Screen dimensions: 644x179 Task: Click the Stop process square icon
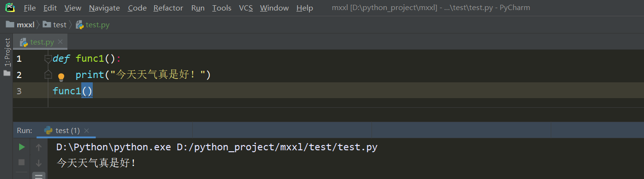point(22,162)
